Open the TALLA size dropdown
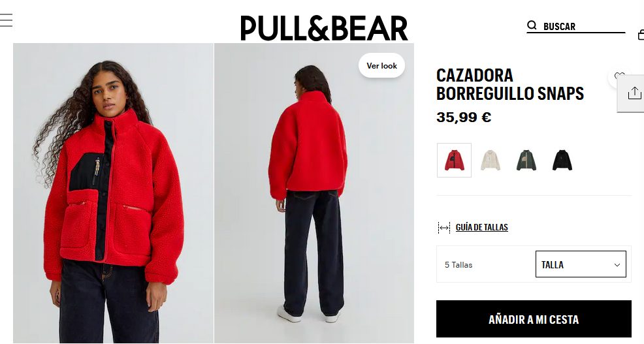The image size is (644, 344). point(581,264)
